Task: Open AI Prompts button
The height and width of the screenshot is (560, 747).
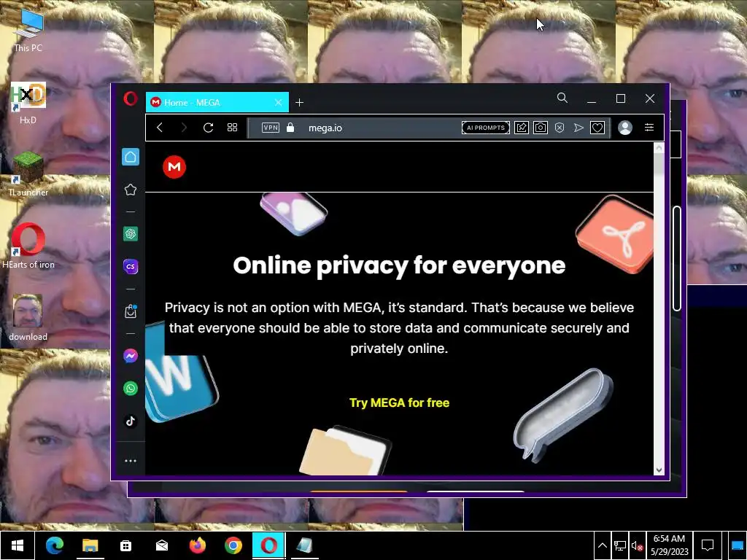Action: (485, 128)
